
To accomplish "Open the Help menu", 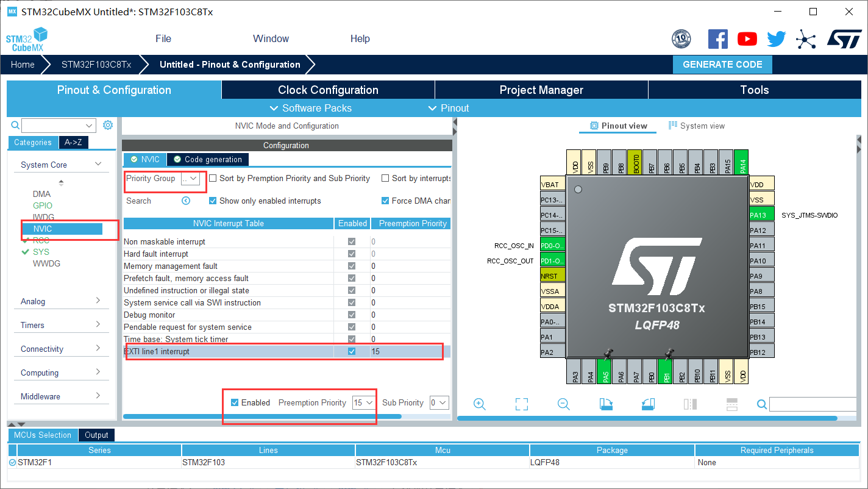I will (360, 38).
